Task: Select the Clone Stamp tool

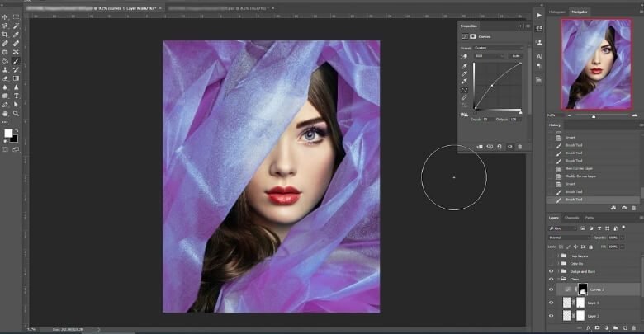Action: coord(5,70)
